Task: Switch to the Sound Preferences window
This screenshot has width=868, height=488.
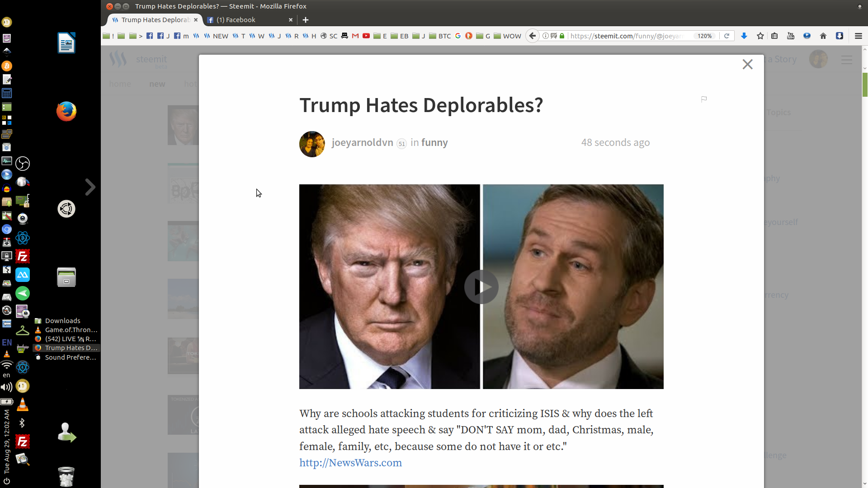Action: point(66,357)
